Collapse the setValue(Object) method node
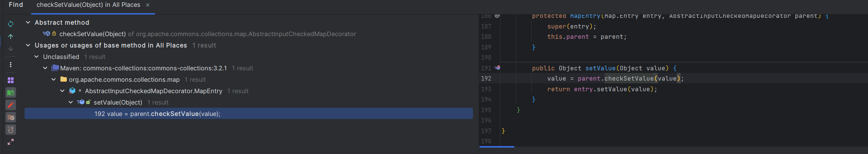The image size is (868, 154). [71, 102]
